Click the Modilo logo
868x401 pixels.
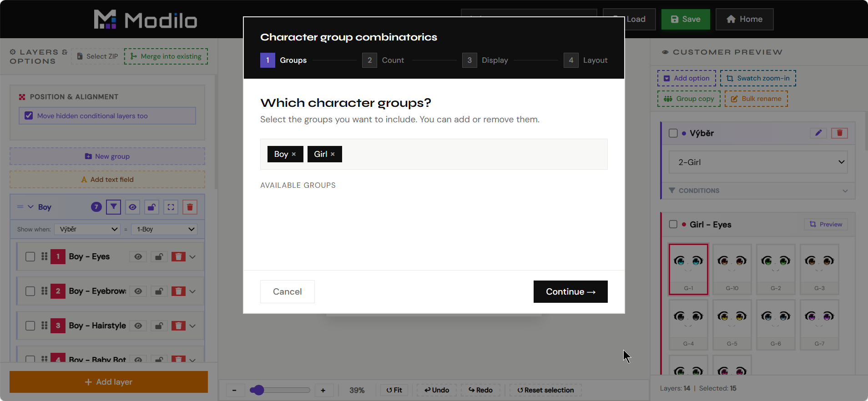click(x=146, y=20)
